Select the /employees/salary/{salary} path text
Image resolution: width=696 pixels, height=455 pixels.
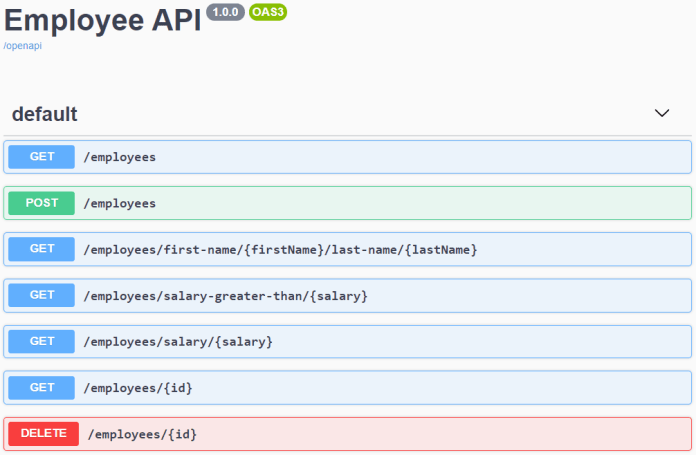click(178, 341)
